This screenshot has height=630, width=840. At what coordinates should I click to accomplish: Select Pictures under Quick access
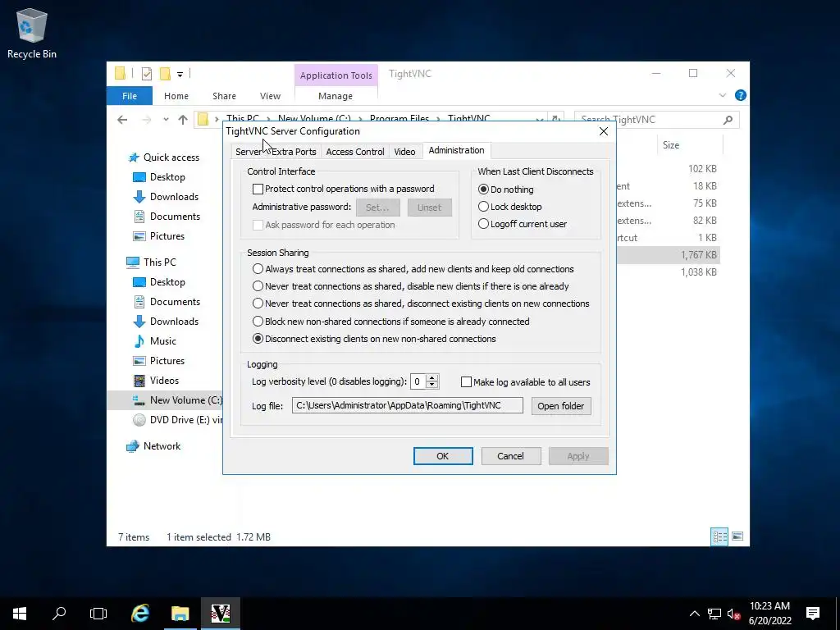coord(158,236)
